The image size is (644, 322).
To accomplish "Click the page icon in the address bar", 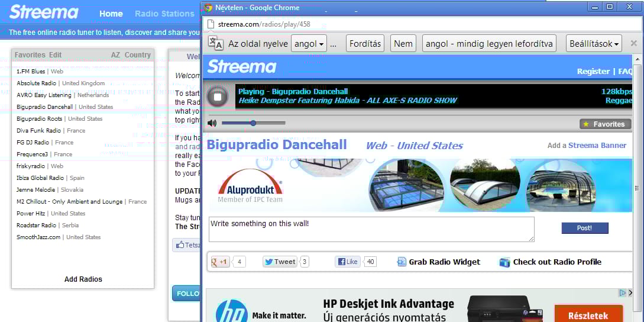I will (211, 24).
